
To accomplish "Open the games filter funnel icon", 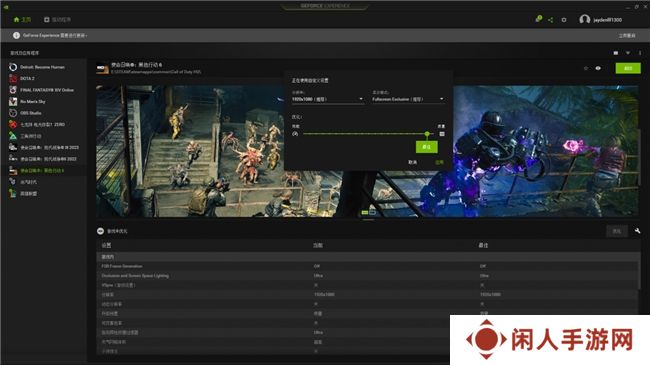I will pyautogui.click(x=628, y=53).
